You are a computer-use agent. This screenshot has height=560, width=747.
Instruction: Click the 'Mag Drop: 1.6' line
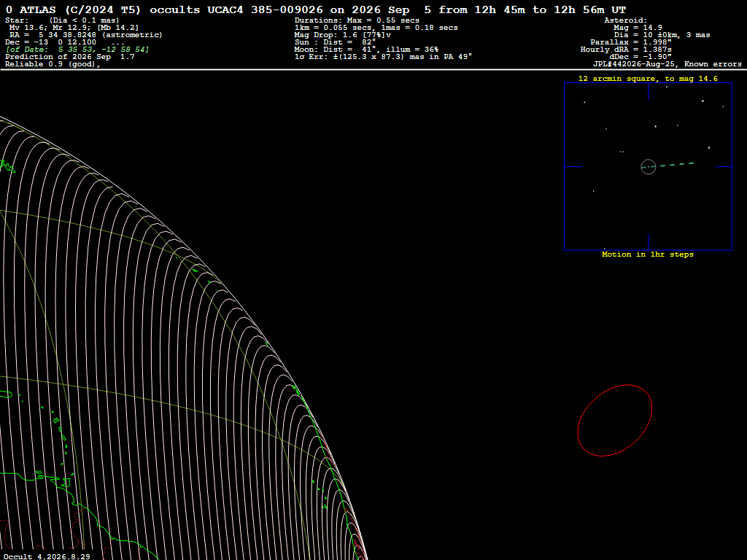tap(343, 35)
